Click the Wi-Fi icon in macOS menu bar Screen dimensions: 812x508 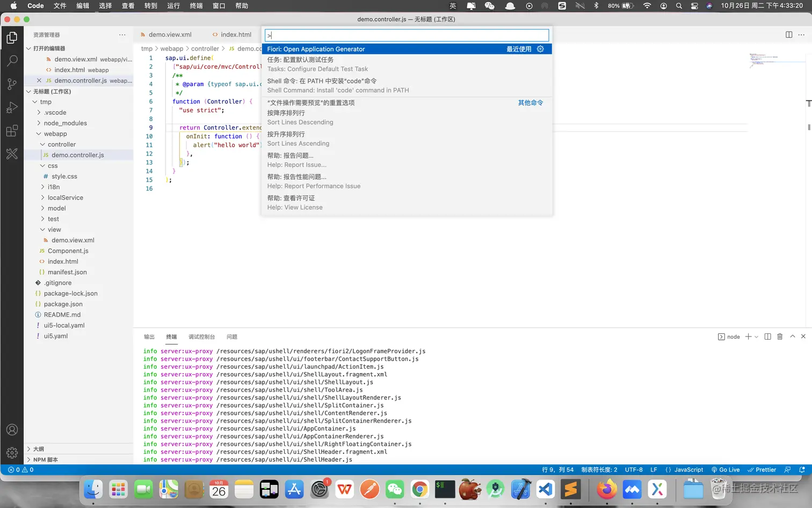(x=647, y=6)
